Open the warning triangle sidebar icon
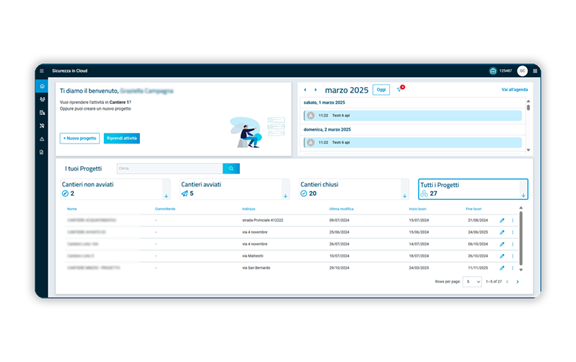Screen dimensions: 576x362 pos(42,139)
